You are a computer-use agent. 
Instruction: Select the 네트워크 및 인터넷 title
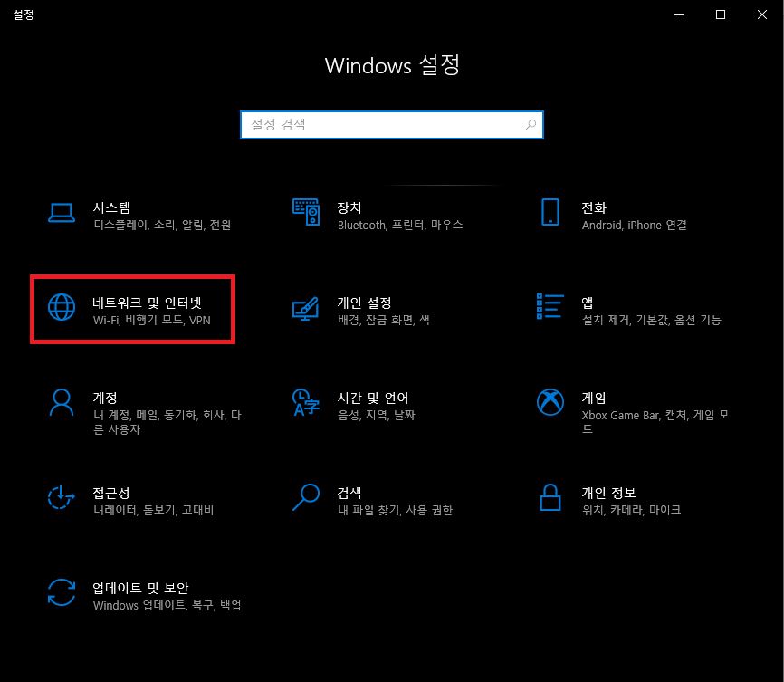[x=147, y=303]
